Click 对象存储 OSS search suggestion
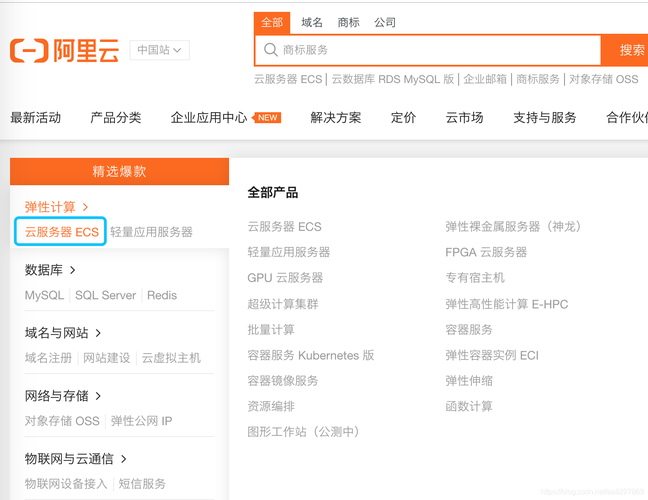This screenshot has width=648, height=500. [x=603, y=79]
